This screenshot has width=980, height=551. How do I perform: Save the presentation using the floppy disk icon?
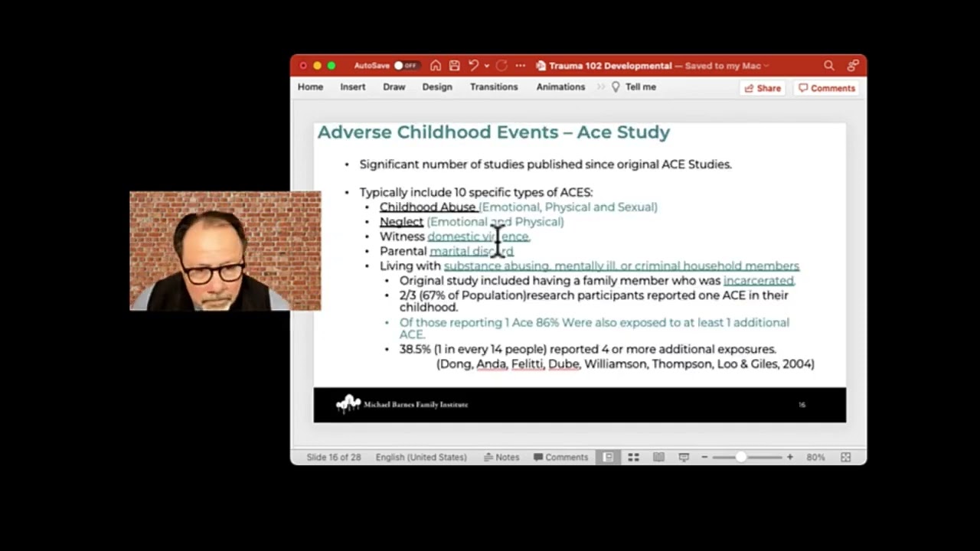click(x=454, y=66)
